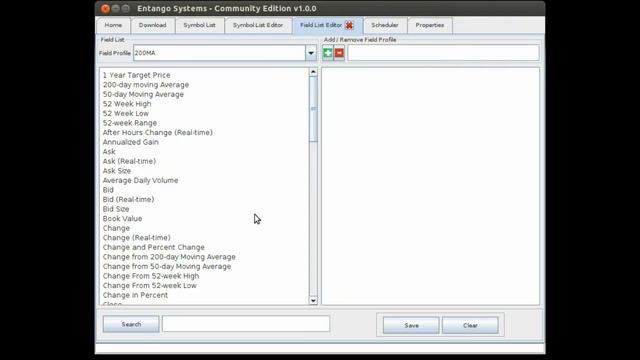640x360 pixels.
Task: Select '52-week Range' field
Action: tap(130, 123)
